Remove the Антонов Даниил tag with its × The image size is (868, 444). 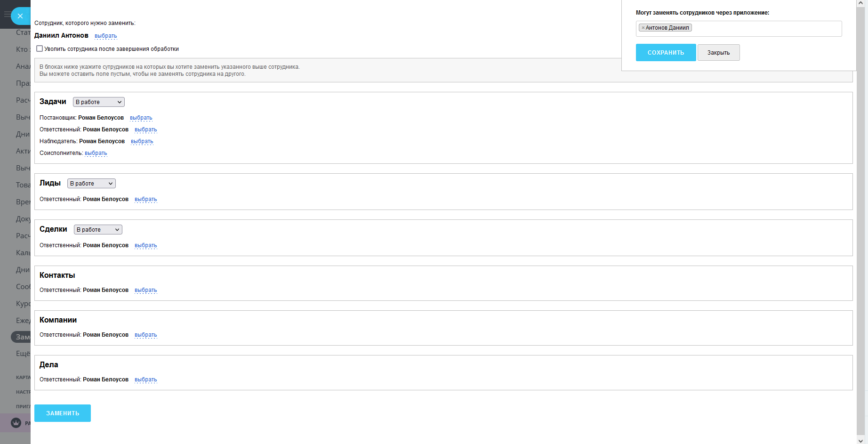pos(643,28)
